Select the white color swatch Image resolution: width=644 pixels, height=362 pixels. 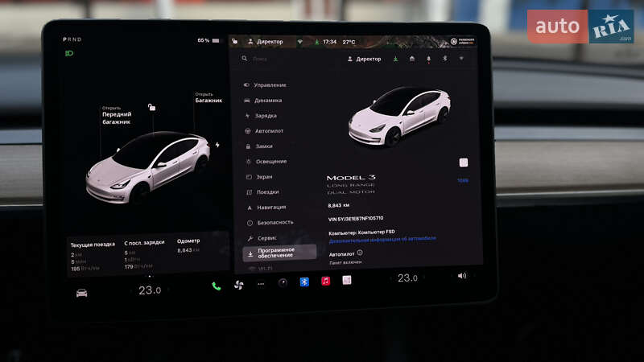pyautogui.click(x=464, y=162)
